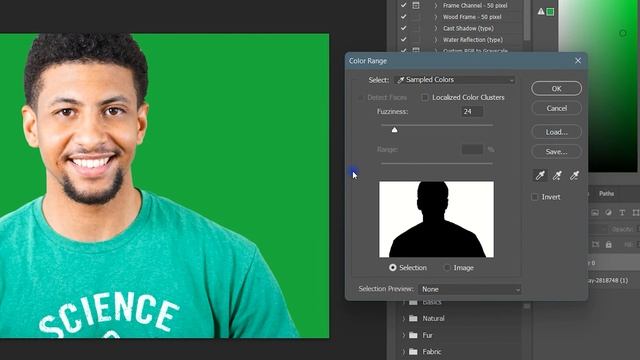The image size is (640, 360).
Task: Toggle the Wood Frame action checkmark
Action: [403, 17]
